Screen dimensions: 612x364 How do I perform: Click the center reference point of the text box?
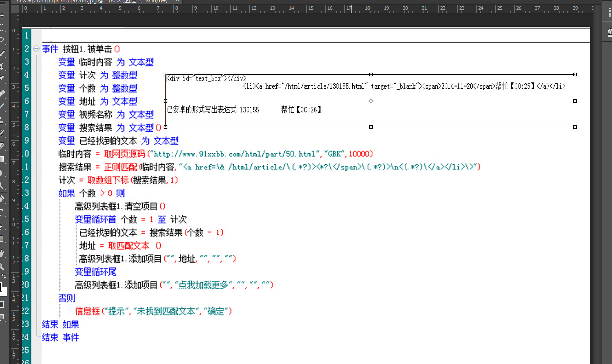371,101
